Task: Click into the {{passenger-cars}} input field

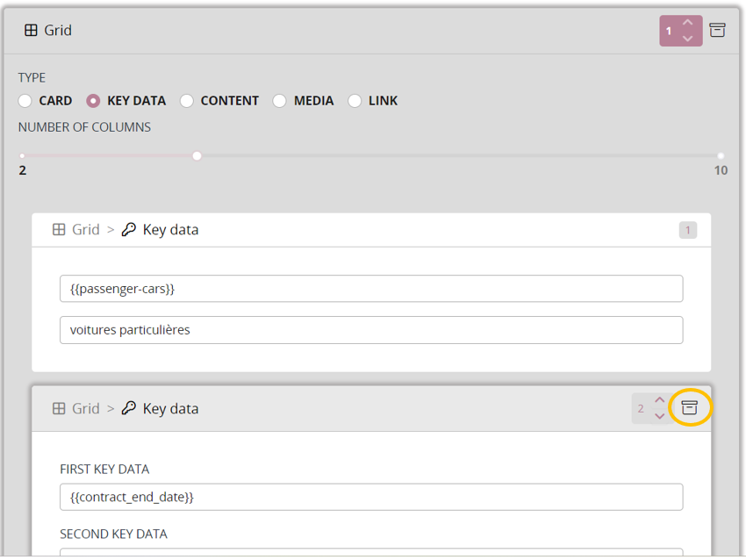Action: coord(370,289)
